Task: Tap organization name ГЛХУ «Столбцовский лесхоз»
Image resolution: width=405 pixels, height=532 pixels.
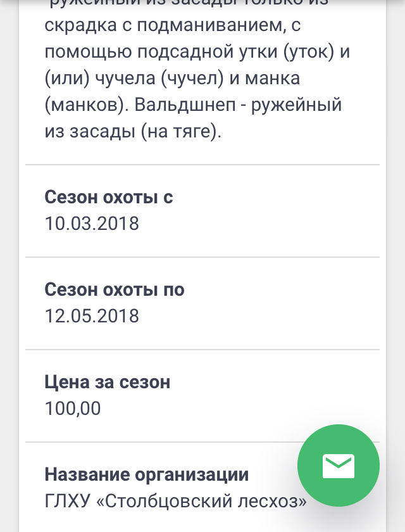Action: (176, 501)
